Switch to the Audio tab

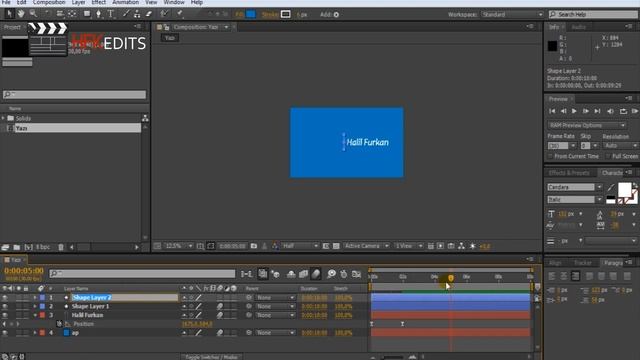coord(578,27)
